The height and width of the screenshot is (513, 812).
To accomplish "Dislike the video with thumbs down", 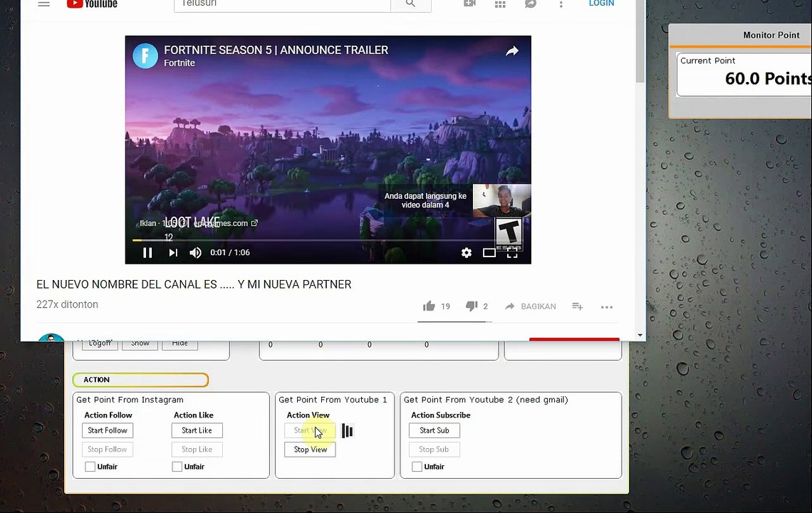I will click(x=472, y=306).
